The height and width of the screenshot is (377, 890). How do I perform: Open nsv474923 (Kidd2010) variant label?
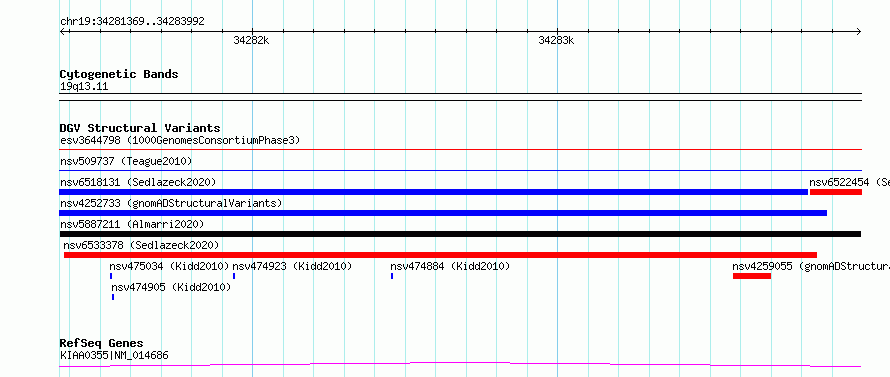point(292,266)
